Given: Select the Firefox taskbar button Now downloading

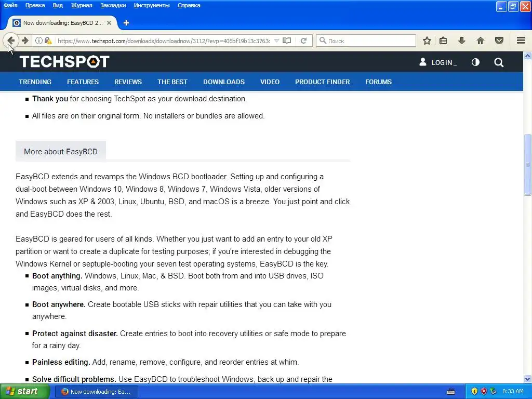Looking at the screenshot, I should (96, 392).
